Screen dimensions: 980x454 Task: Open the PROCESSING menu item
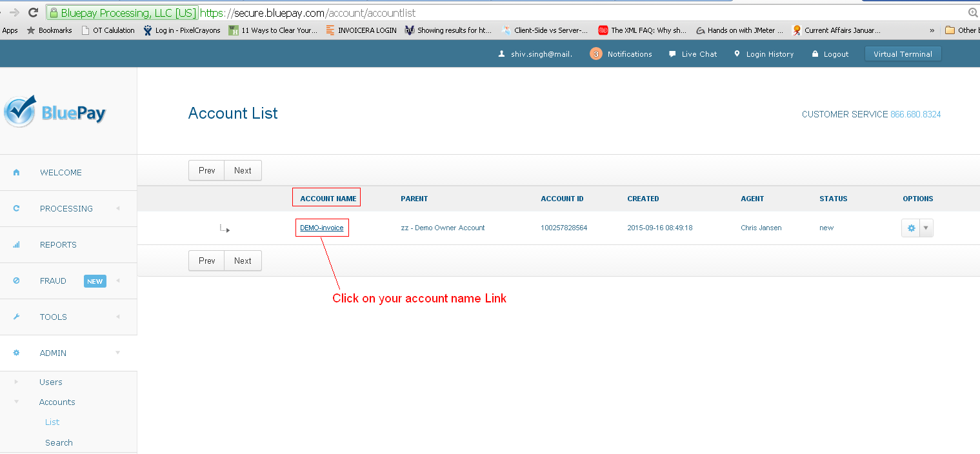(x=66, y=208)
